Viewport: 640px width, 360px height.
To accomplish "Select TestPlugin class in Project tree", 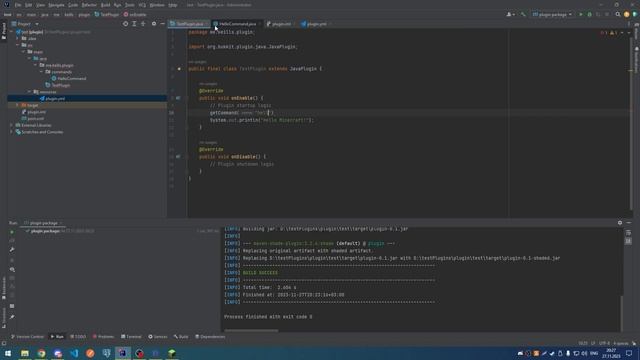I will point(58,85).
